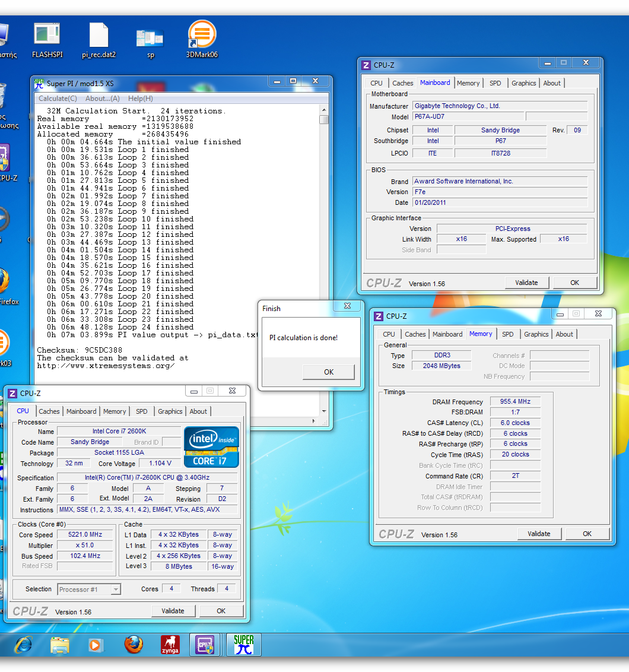Image resolution: width=629 pixels, height=672 pixels.
Task: Click the Core Speed 5221.0 MHz value
Action: click(x=85, y=535)
